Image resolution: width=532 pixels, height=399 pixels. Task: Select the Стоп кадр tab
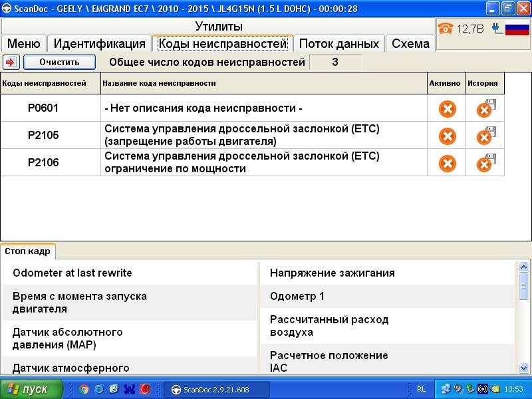click(x=28, y=251)
